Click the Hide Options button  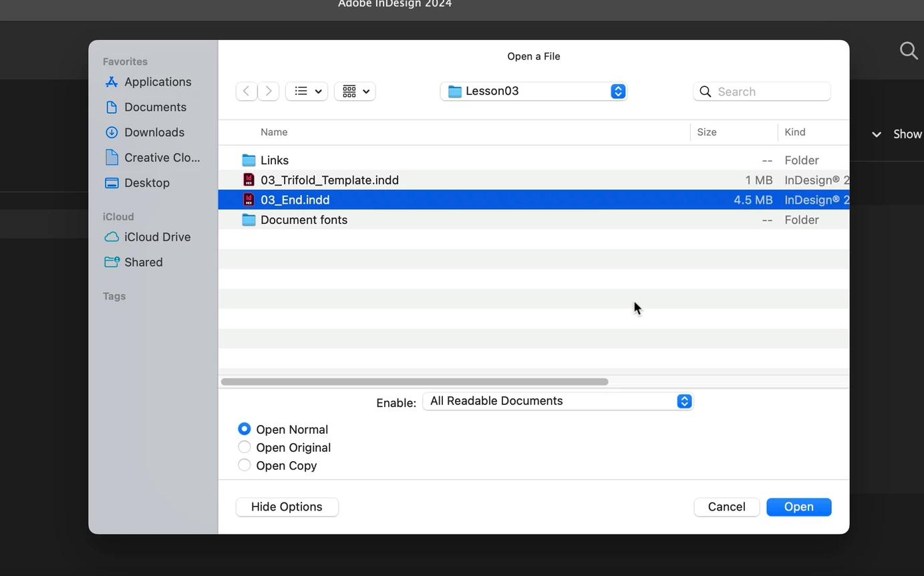[287, 507]
